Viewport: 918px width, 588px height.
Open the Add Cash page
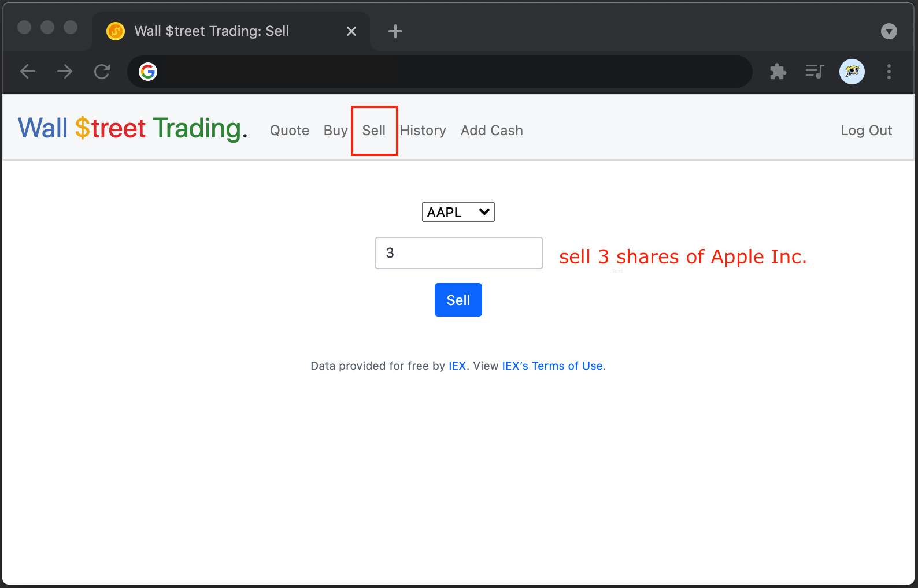point(492,131)
